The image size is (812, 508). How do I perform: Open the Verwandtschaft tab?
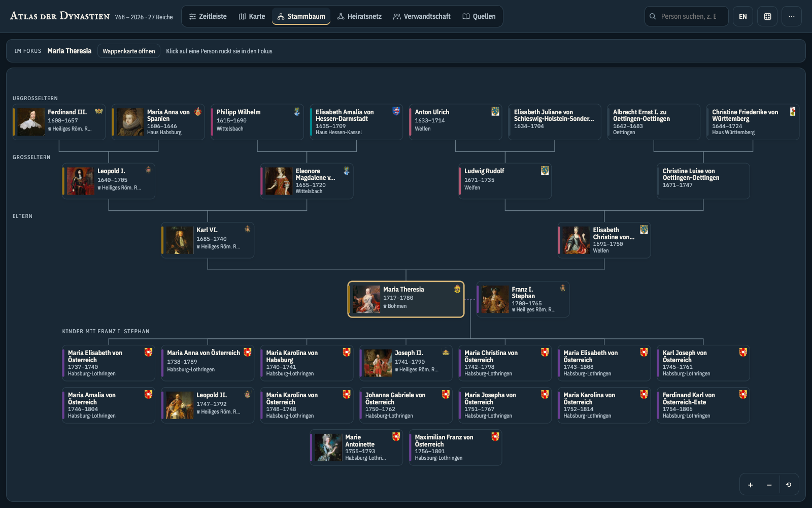tap(422, 16)
